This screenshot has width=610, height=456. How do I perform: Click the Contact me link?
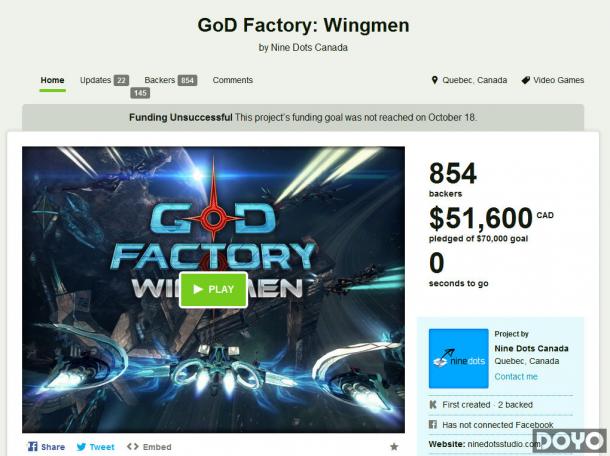(x=516, y=377)
